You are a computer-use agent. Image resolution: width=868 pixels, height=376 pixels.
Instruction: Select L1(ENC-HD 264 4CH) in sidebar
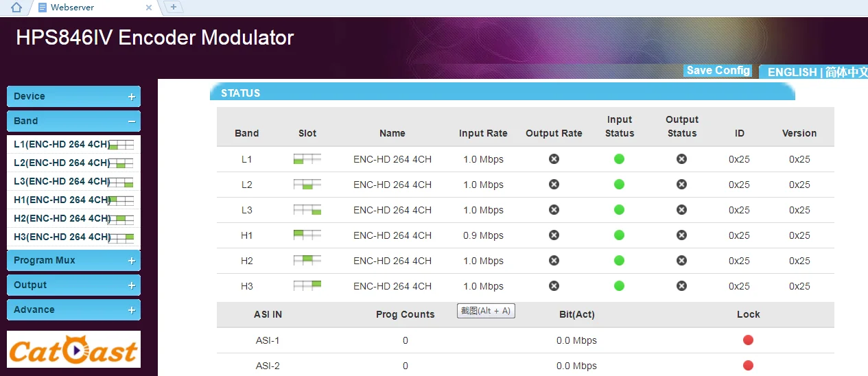(x=62, y=144)
